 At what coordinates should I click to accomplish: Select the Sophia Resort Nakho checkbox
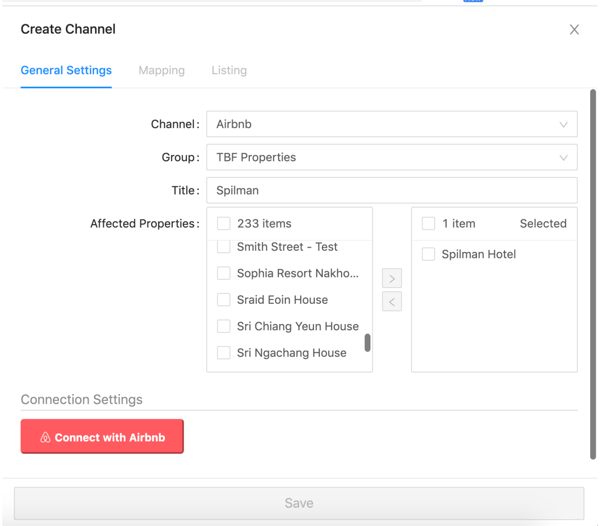223,273
